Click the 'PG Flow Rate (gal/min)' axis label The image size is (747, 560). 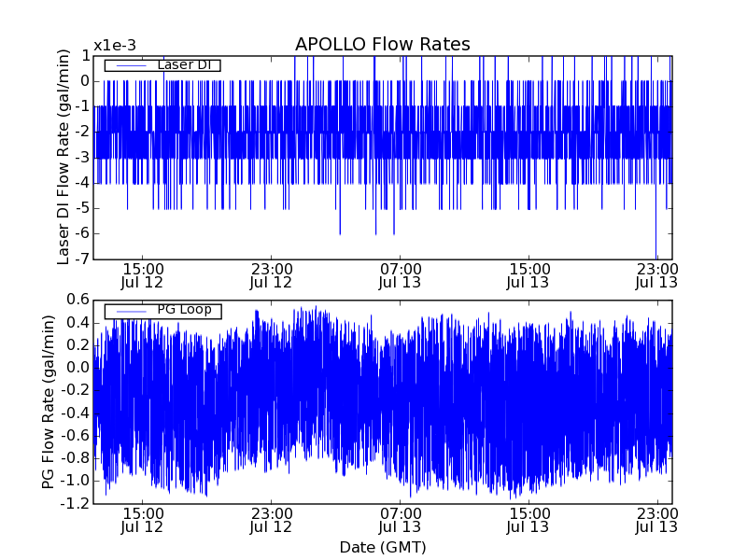click(49, 401)
